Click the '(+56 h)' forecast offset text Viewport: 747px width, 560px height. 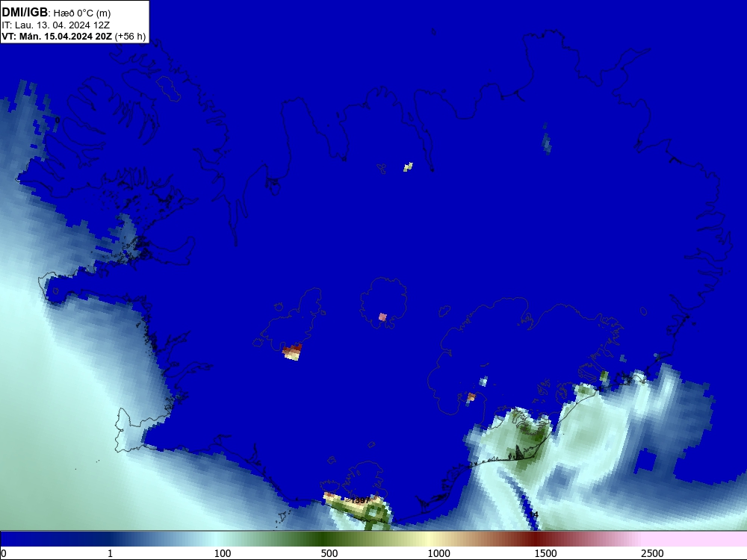(130, 37)
